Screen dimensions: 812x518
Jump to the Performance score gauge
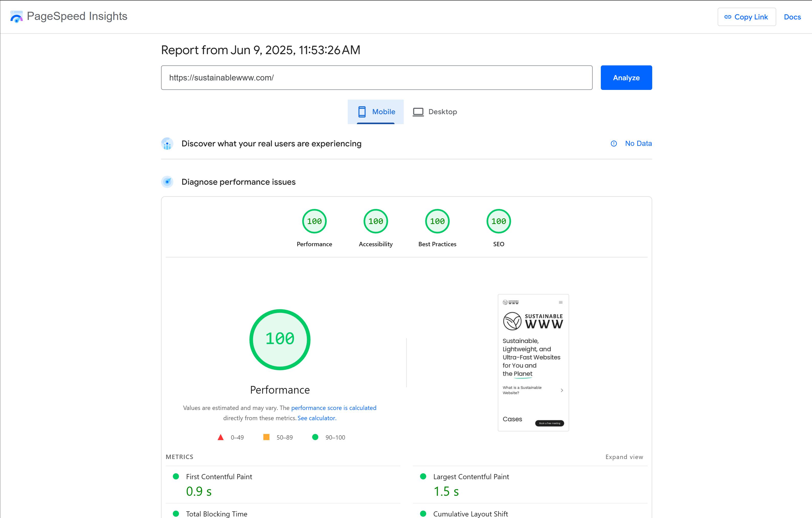[x=314, y=221]
